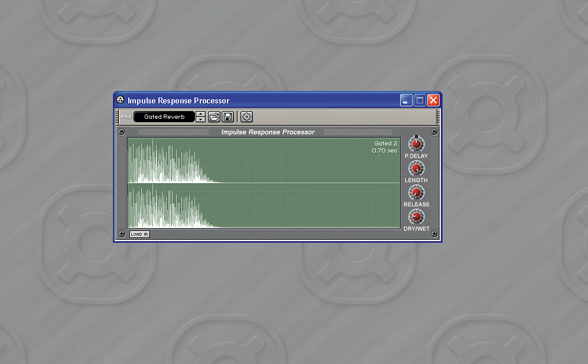This screenshot has height=364, width=588.
Task: Click the app icon in title bar
Action: coord(120,100)
